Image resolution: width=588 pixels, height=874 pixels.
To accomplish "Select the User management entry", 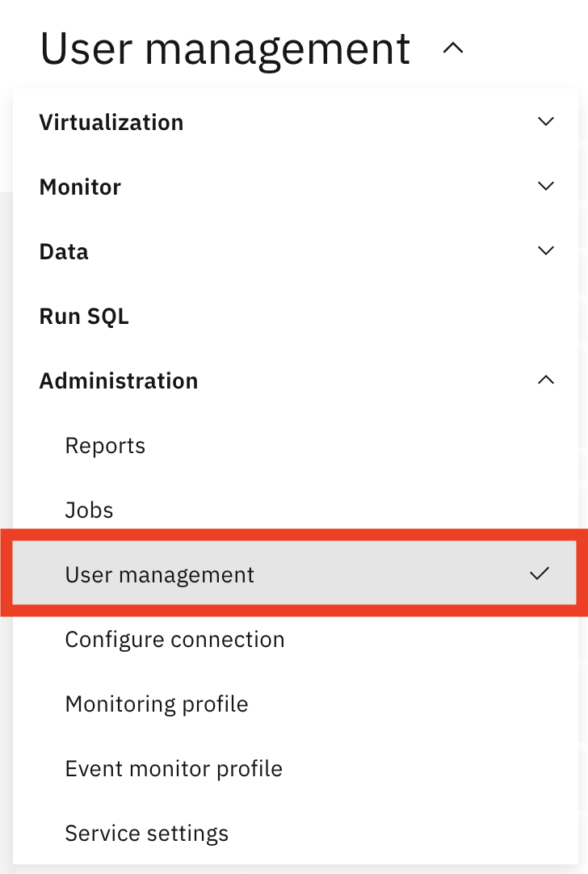I will (159, 574).
